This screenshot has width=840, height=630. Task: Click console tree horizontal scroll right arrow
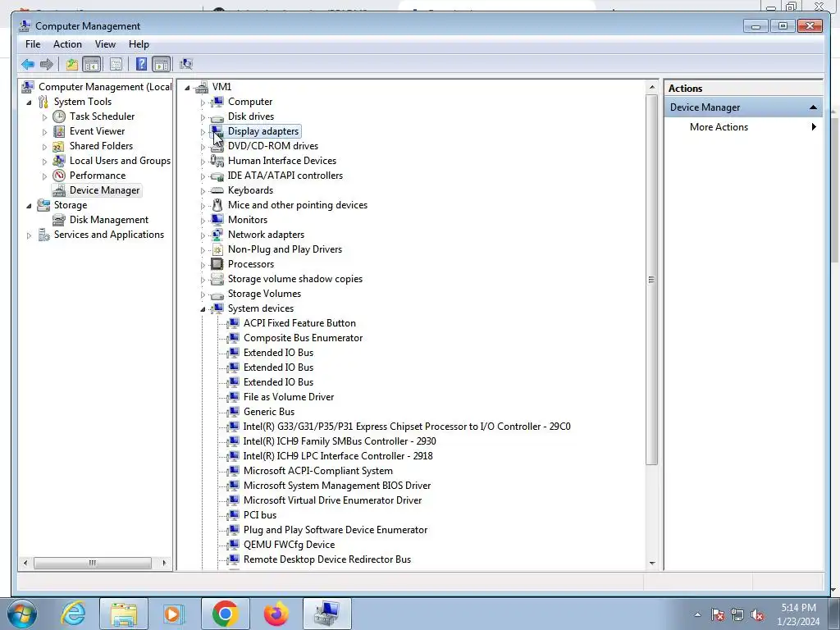pos(164,563)
